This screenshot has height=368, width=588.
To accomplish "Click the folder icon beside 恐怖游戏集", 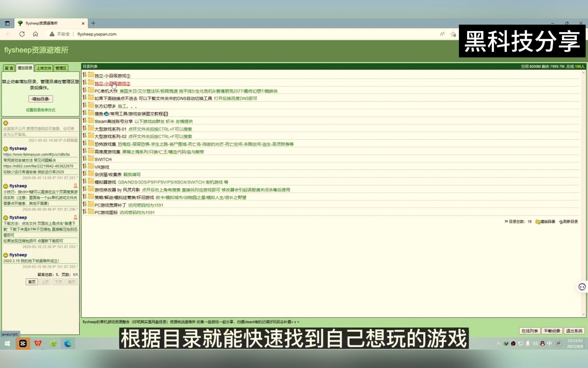I will (91, 143).
